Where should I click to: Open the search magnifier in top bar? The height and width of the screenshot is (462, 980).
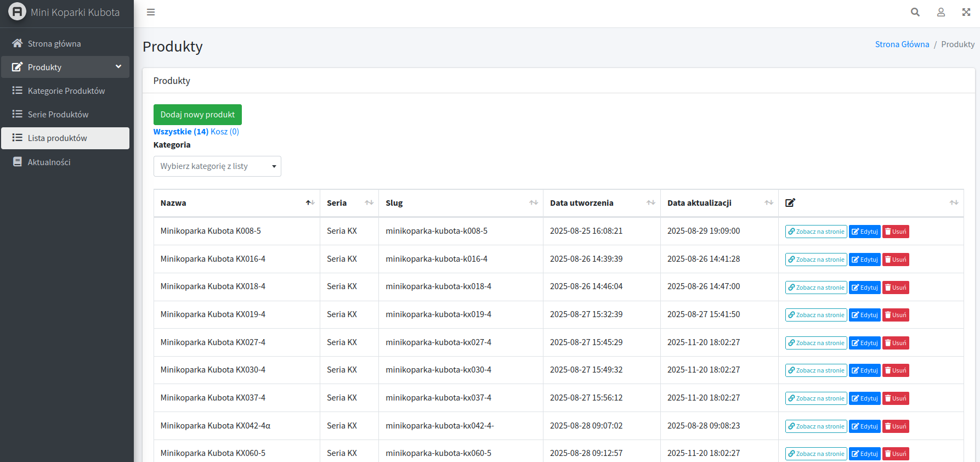pos(915,12)
